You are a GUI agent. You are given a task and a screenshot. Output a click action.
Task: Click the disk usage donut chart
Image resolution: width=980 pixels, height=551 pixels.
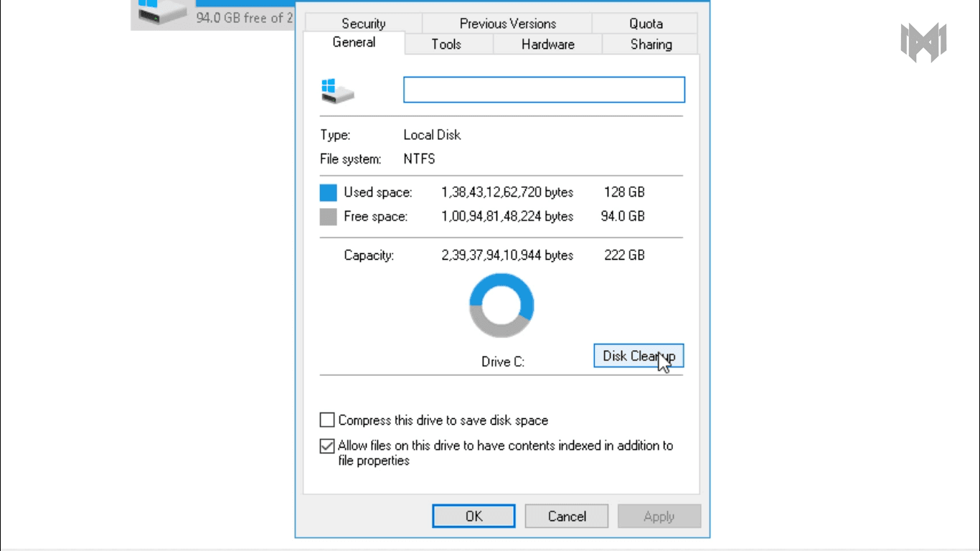point(501,306)
